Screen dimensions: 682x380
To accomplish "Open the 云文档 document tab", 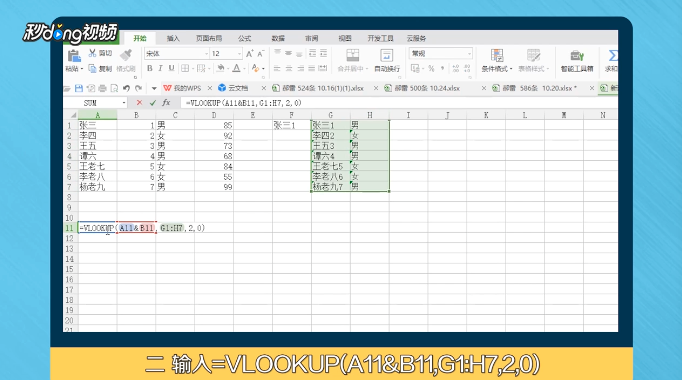I will 233,88.
